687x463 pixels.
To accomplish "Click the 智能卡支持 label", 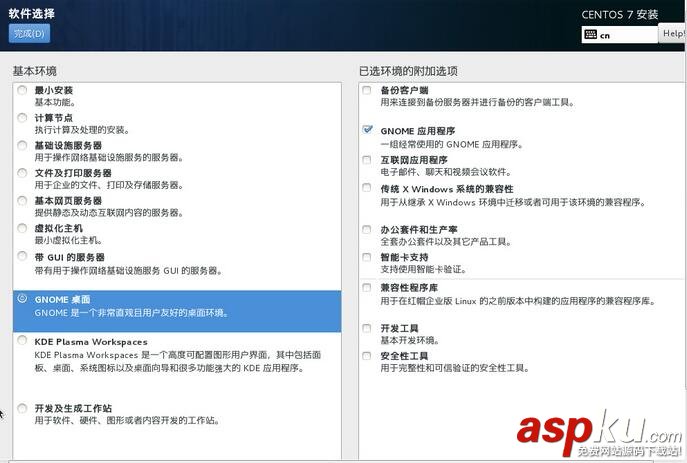I will click(x=404, y=258).
